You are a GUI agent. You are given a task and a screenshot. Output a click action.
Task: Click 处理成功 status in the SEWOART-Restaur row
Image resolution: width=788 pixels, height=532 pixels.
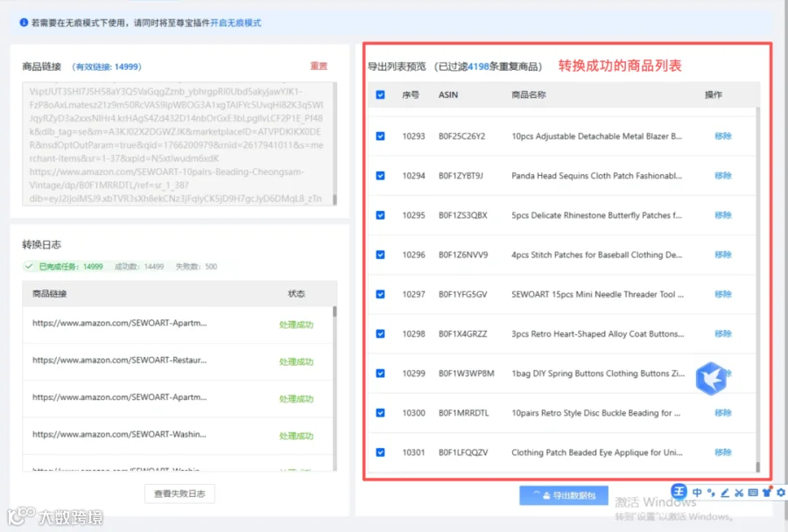pos(297,361)
